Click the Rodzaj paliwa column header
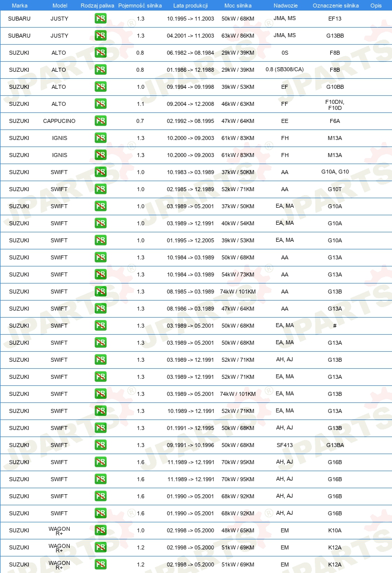The height and width of the screenshot is (573, 392). 97,6
